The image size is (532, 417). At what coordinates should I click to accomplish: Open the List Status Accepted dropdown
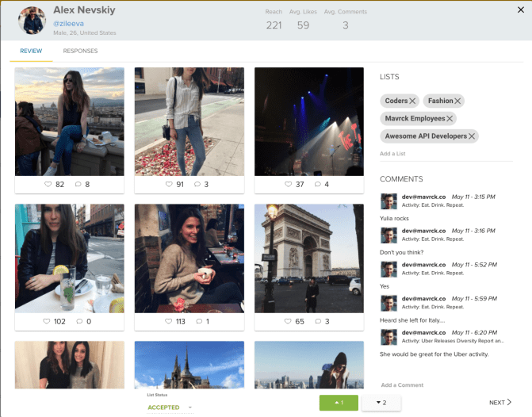pos(170,407)
